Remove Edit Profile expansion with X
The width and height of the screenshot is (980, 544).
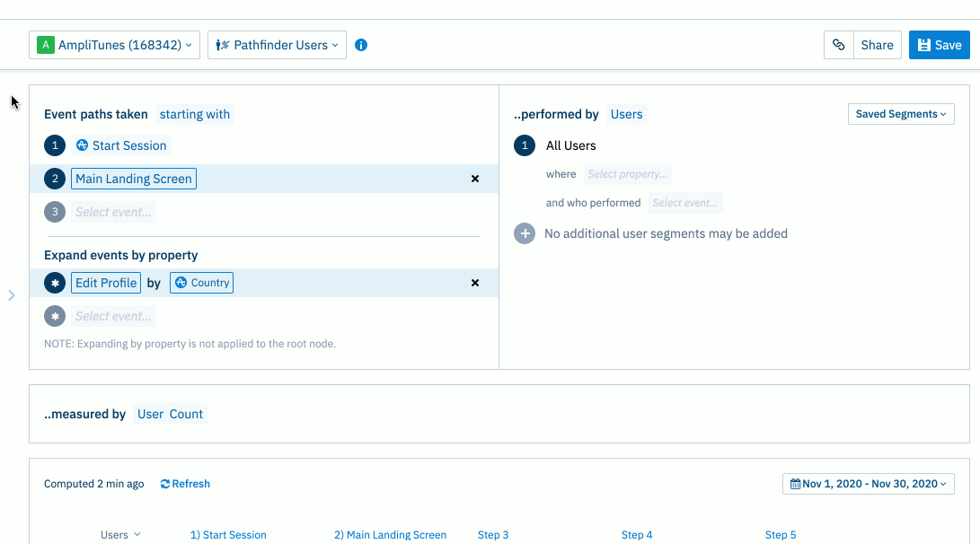(475, 283)
